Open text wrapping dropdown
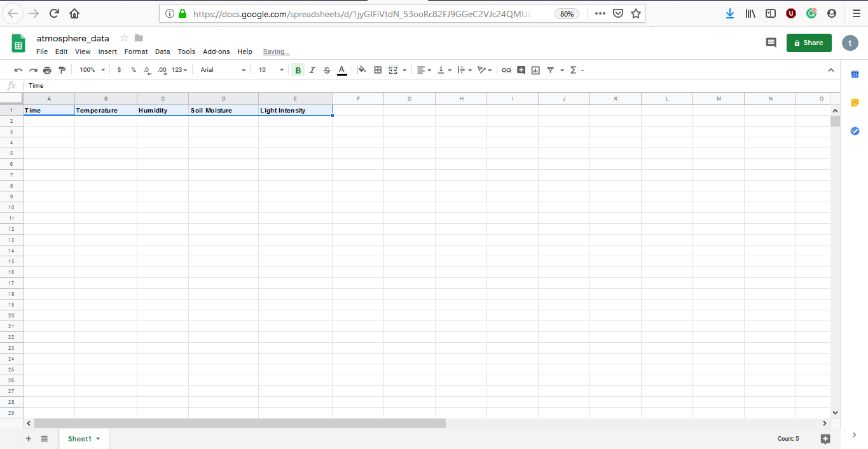Viewport: 868px width, 449px height. pyautogui.click(x=465, y=70)
